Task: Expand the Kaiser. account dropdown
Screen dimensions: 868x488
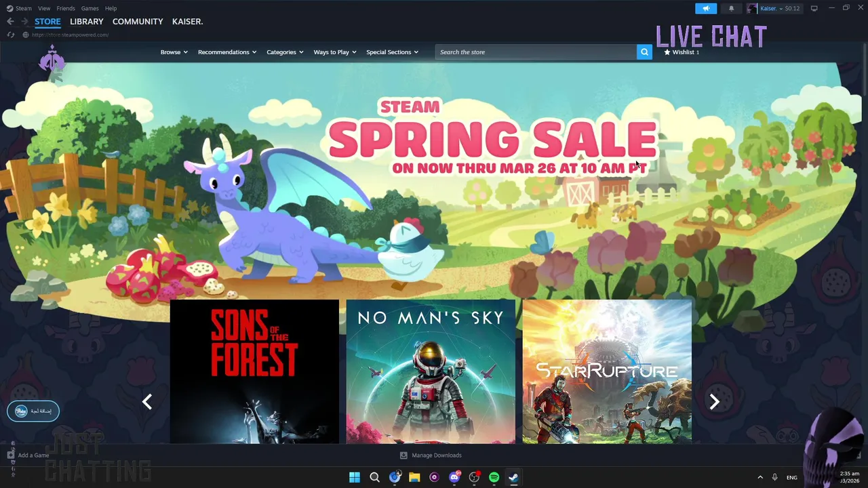Action: (771, 8)
